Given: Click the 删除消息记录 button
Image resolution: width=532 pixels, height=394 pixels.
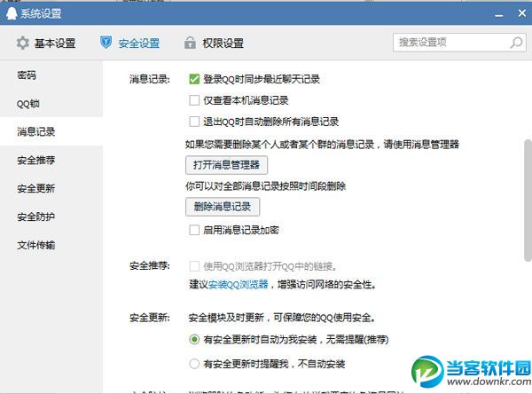Looking at the screenshot, I should (223, 207).
